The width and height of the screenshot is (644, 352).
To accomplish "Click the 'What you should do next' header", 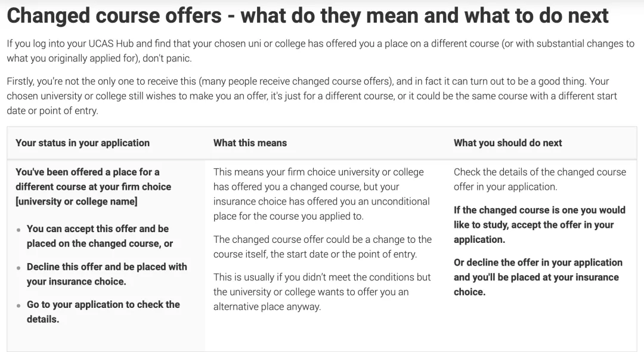I will pos(507,143).
